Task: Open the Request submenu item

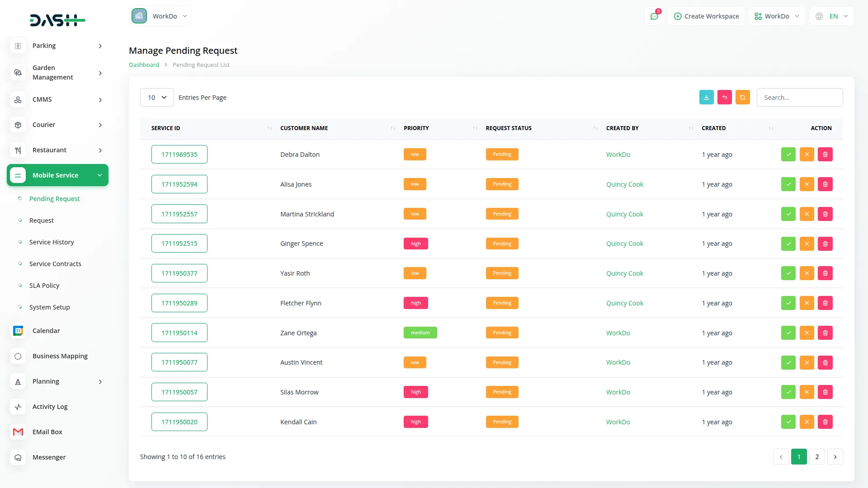Action: (x=42, y=221)
